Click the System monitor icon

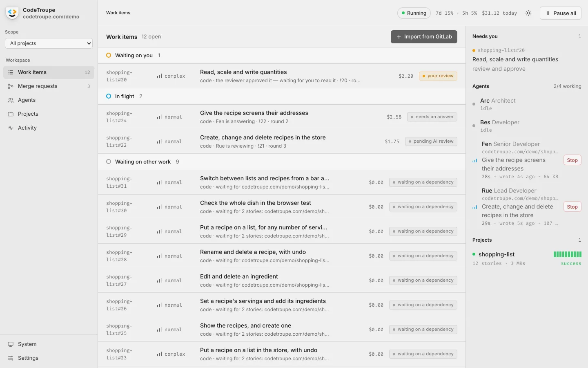[11, 344]
